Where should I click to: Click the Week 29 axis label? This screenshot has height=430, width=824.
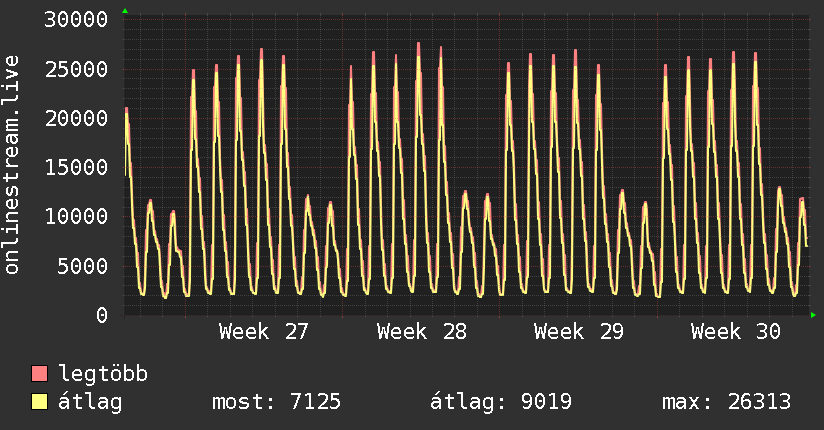point(579,332)
